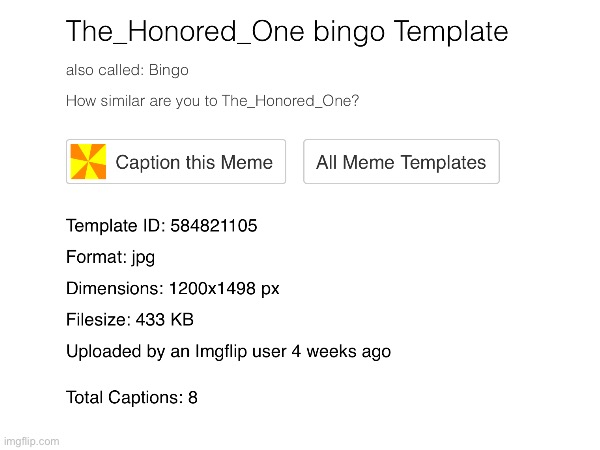Click the Template ID label
600x450 pixels.
tap(116, 225)
